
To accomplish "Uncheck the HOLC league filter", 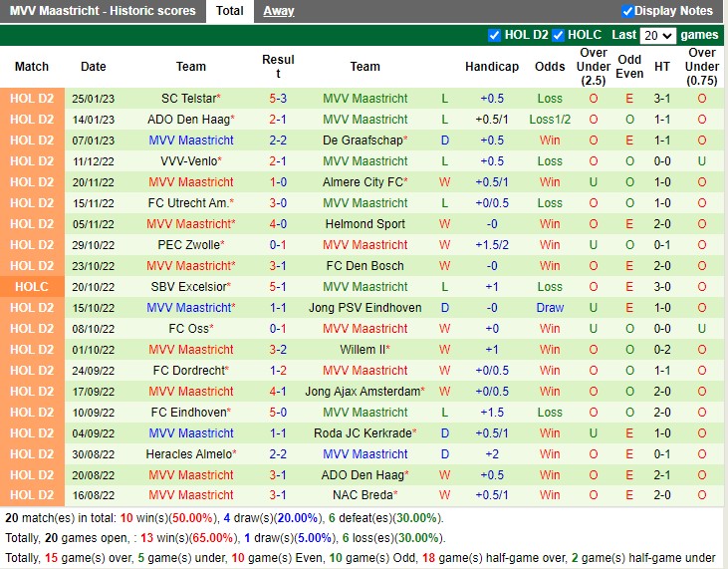I will tap(558, 35).
